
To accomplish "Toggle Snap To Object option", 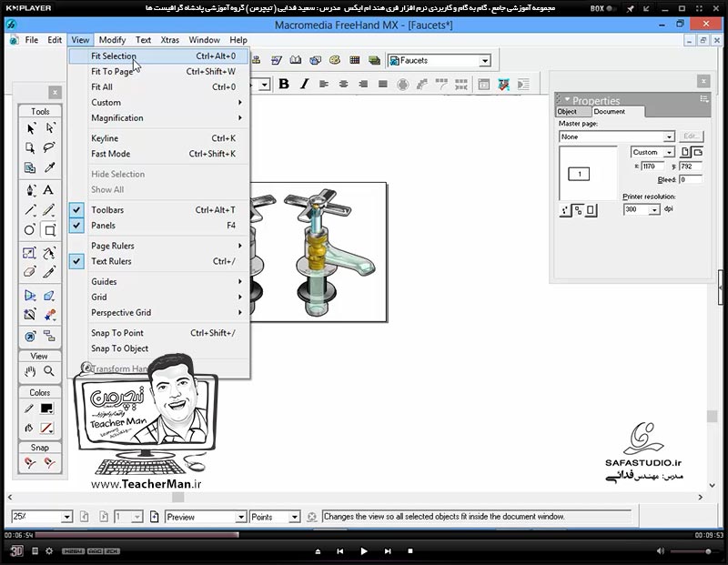I will 158,348.
